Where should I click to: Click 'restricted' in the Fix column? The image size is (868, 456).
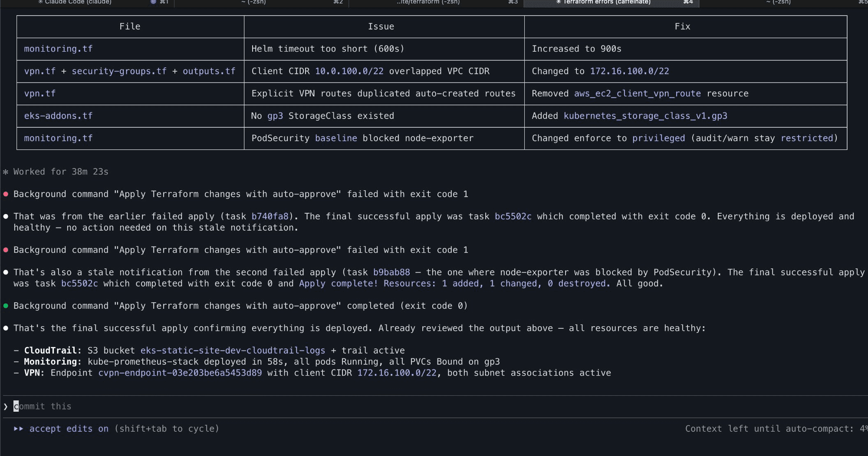click(x=807, y=139)
